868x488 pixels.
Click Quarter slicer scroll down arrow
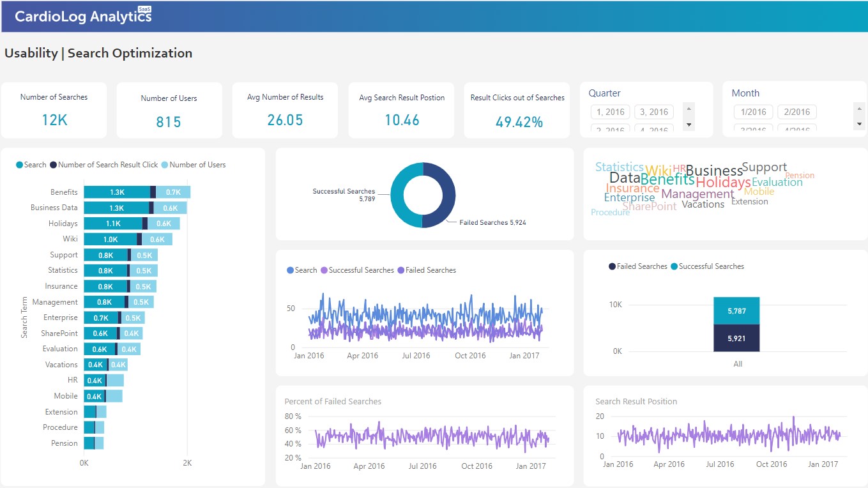[x=689, y=125]
